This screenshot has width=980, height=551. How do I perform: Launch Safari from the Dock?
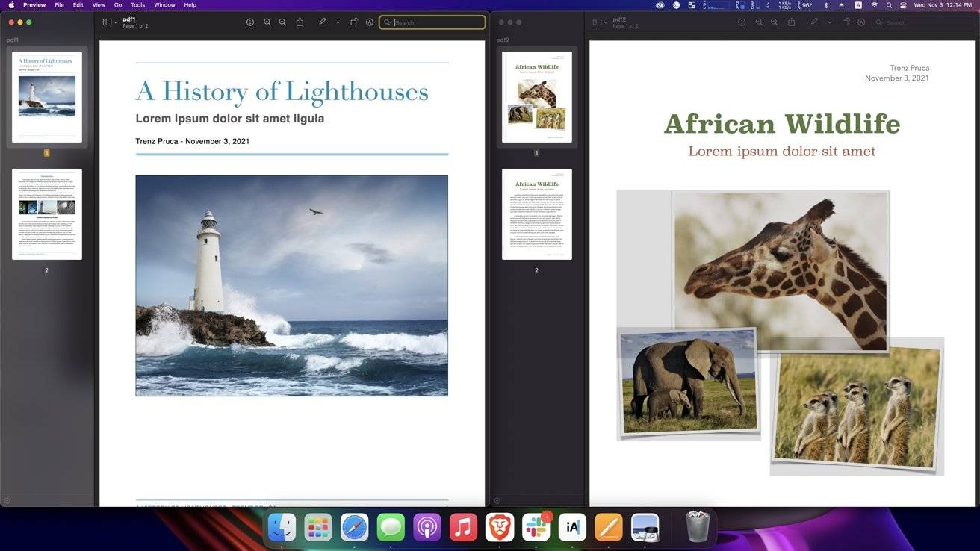click(356, 527)
